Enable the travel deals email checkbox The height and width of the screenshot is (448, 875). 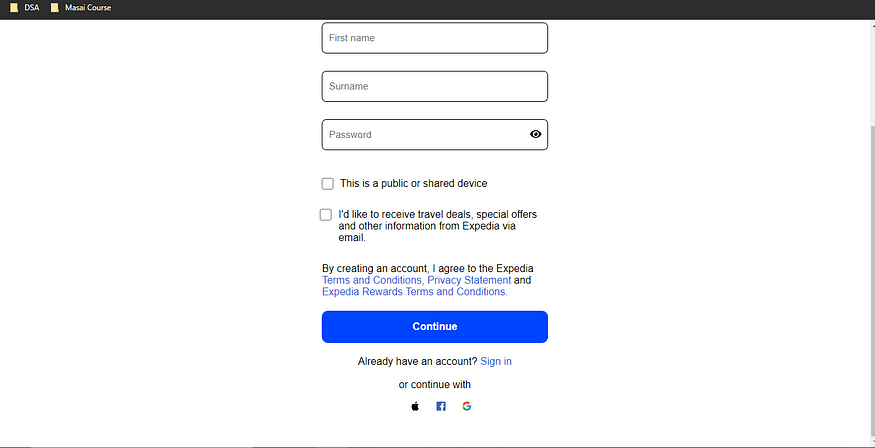click(326, 215)
